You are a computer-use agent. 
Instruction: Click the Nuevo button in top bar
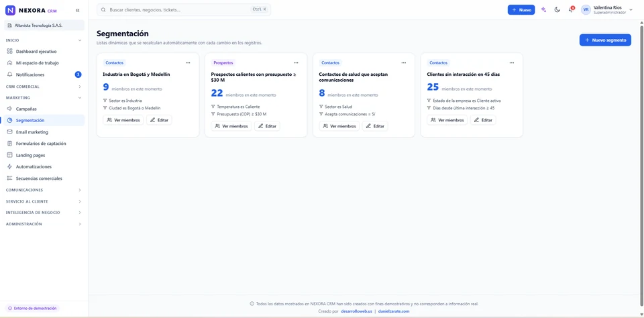[521, 10]
